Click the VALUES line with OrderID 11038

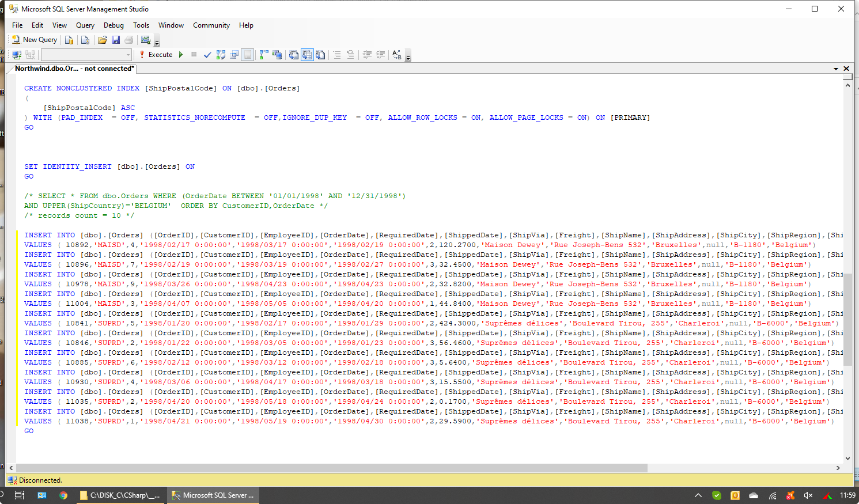(429, 421)
